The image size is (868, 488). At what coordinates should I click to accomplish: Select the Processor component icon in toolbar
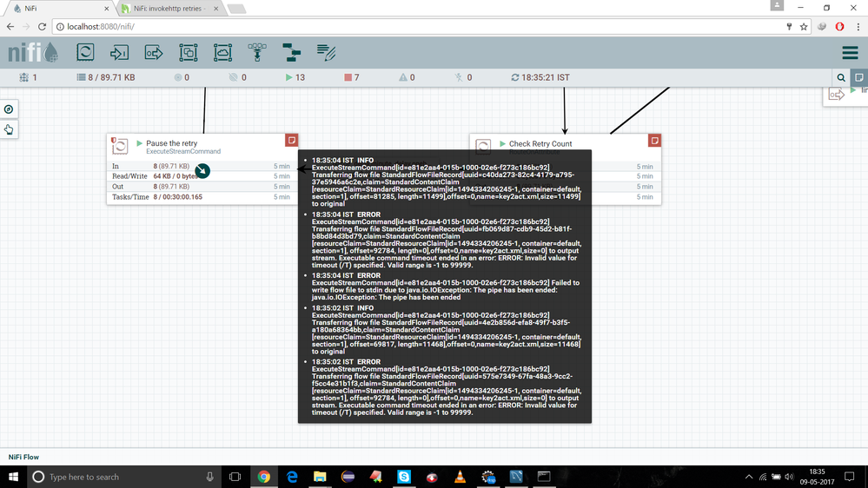point(85,53)
